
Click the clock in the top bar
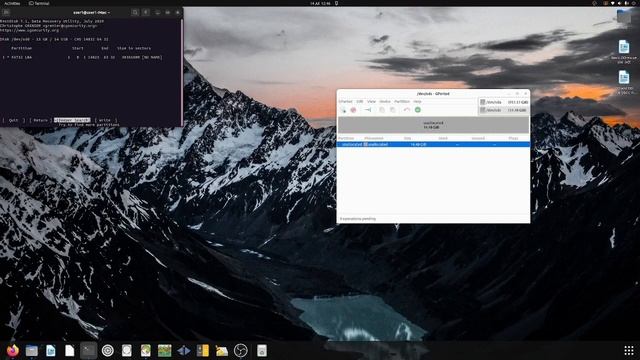click(x=320, y=3)
